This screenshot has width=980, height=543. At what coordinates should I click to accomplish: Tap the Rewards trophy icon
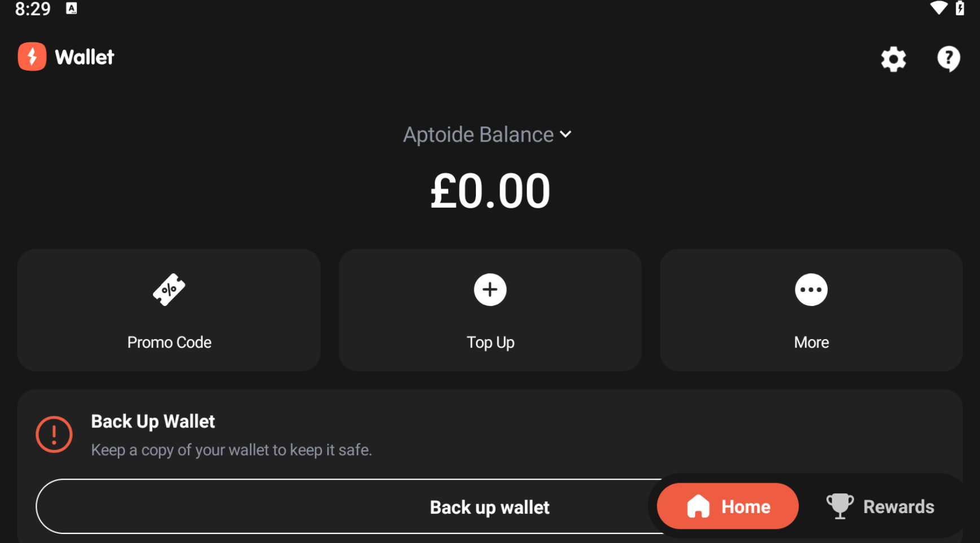click(x=839, y=506)
